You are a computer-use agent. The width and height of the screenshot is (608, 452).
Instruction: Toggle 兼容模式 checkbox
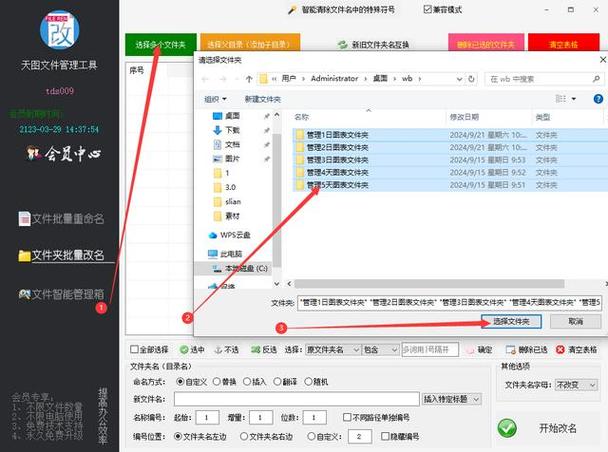pos(427,9)
